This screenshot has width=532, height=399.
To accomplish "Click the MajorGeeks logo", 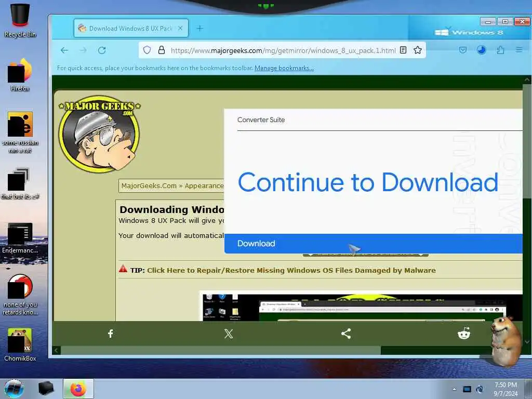I will [99, 134].
